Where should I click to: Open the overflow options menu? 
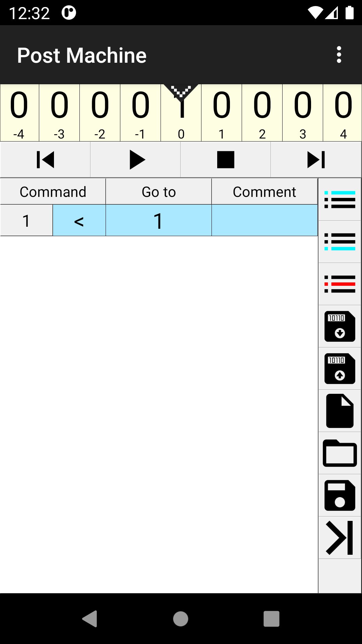coord(339,55)
